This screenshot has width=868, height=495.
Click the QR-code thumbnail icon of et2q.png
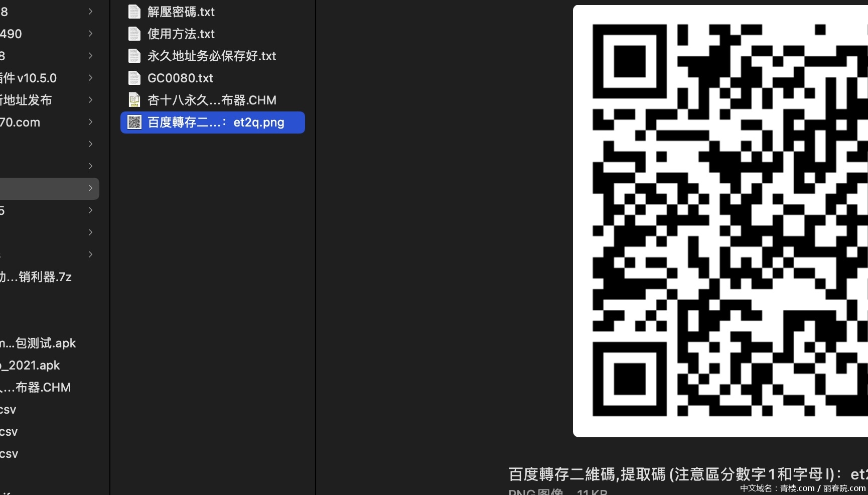tap(134, 122)
